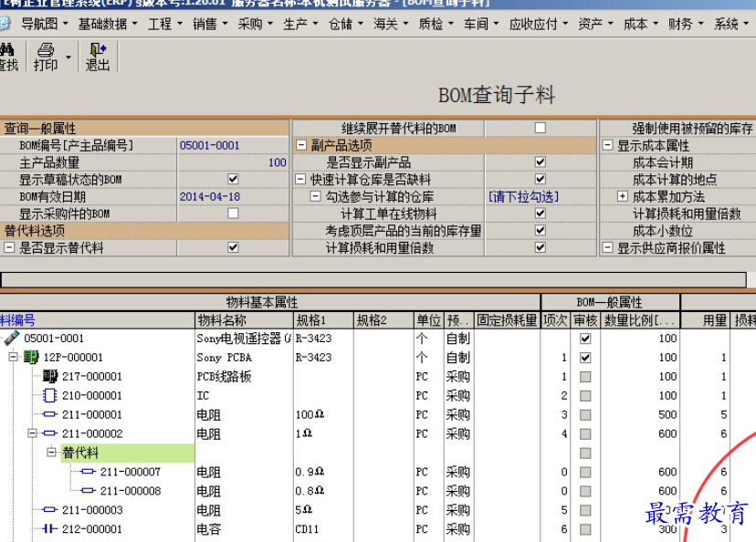Select the resistor icon for 211-000001
Screen dimensions: 756x542
50,414
